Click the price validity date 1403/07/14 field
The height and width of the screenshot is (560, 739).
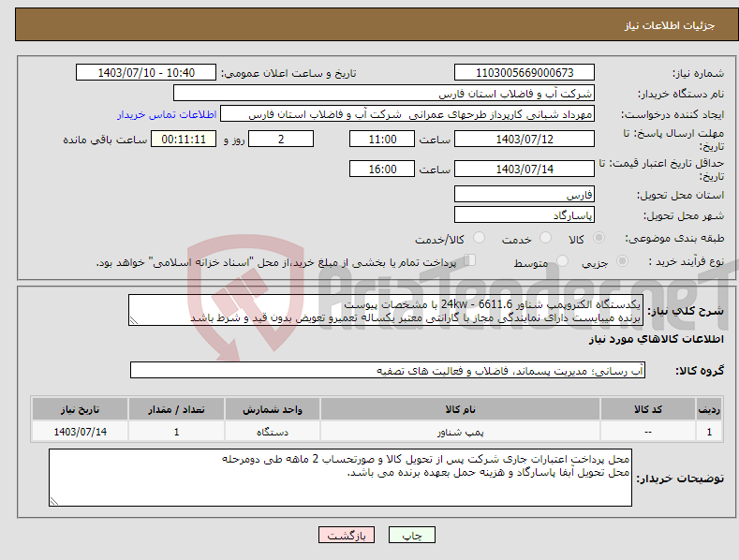tap(525, 169)
